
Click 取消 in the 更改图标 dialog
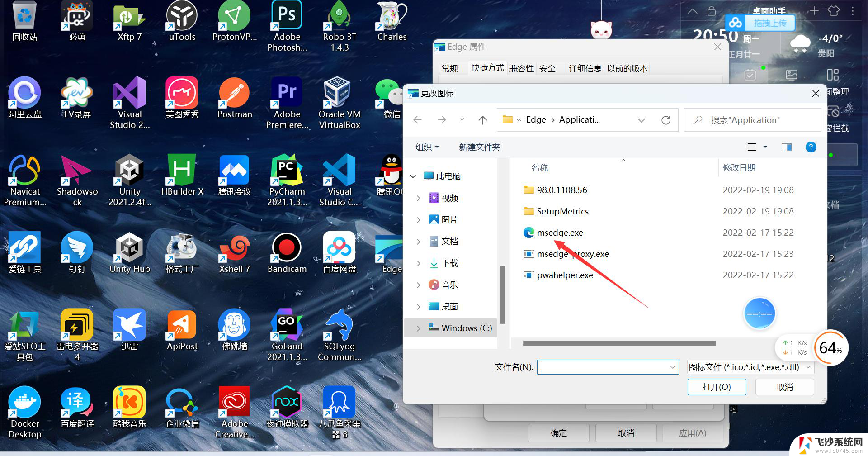(785, 387)
